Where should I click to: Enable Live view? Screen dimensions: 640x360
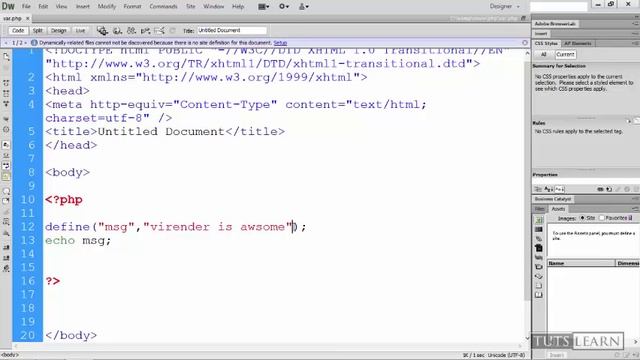80,31
